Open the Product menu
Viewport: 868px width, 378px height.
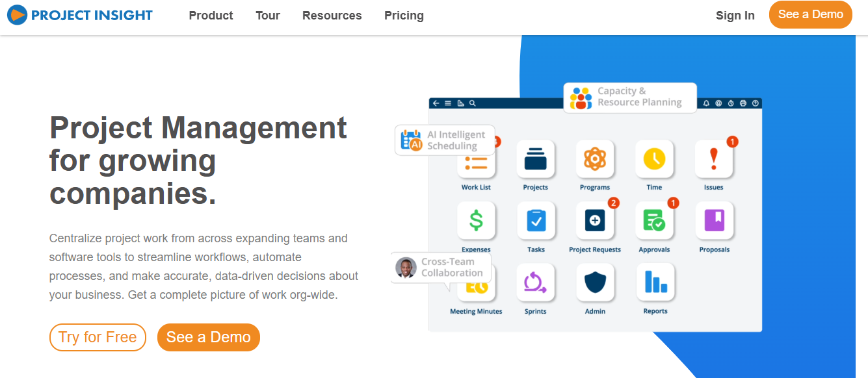pos(211,16)
